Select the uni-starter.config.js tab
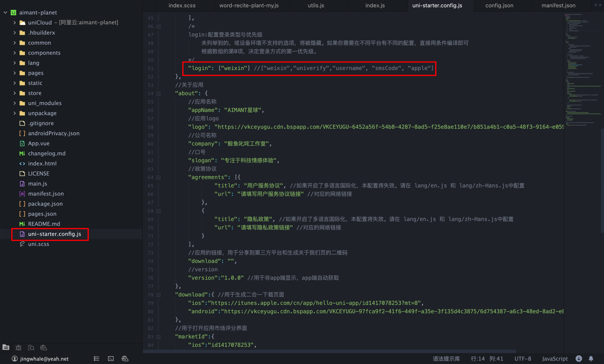 (437, 5)
